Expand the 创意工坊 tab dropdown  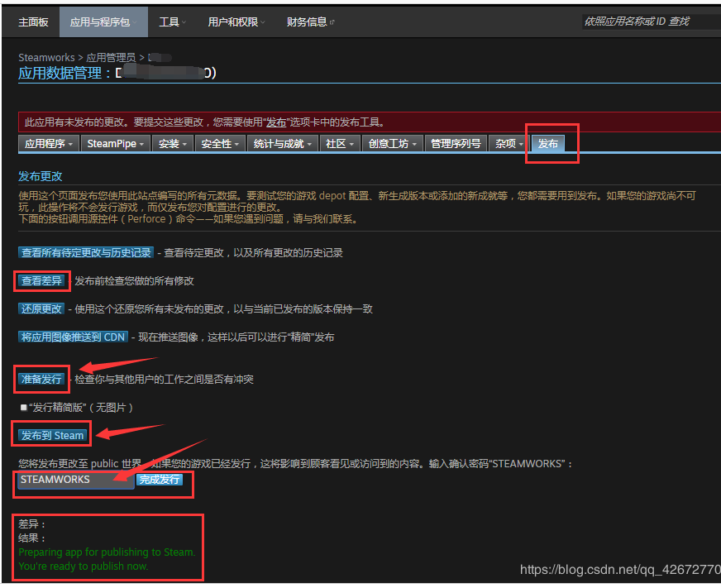click(x=392, y=144)
